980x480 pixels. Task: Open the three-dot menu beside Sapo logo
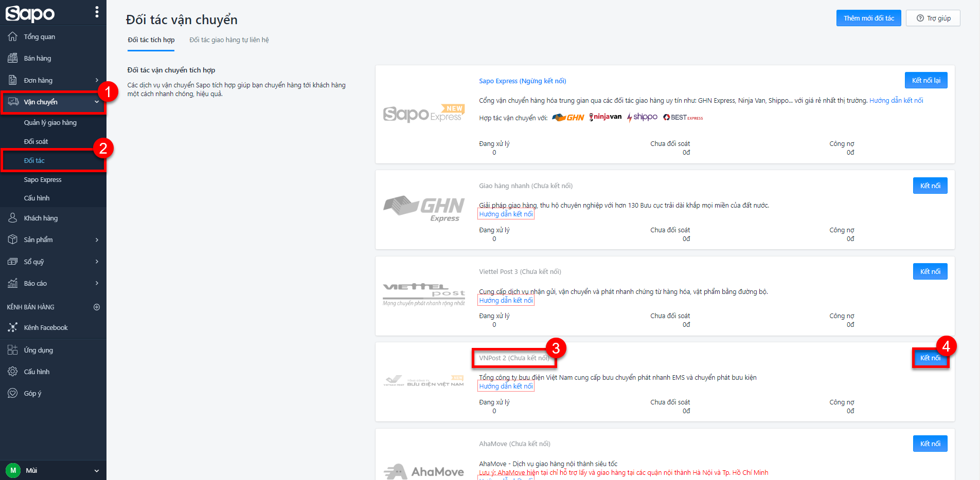pos(97,12)
